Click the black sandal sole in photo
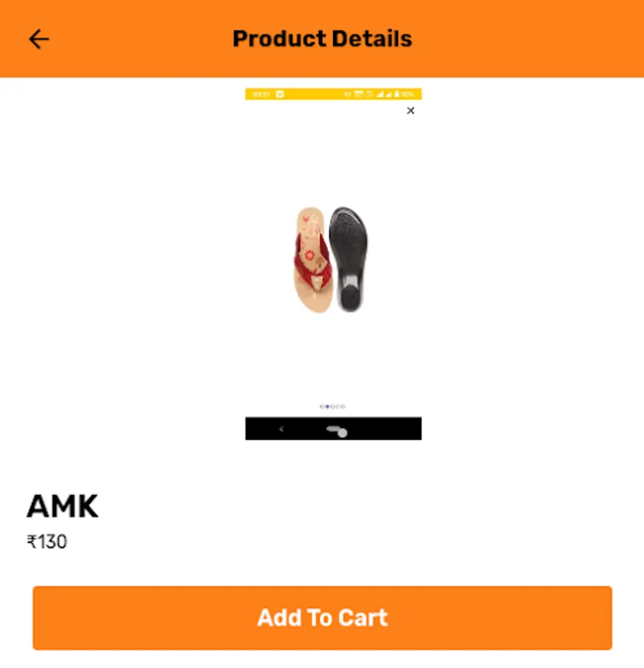Viewport: 644px width, 668px height. 349,258
